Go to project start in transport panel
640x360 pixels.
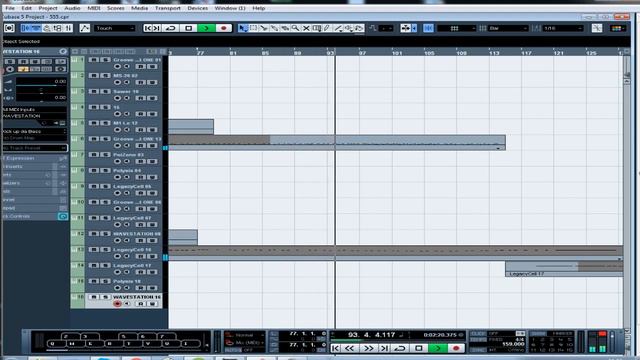[336, 348]
